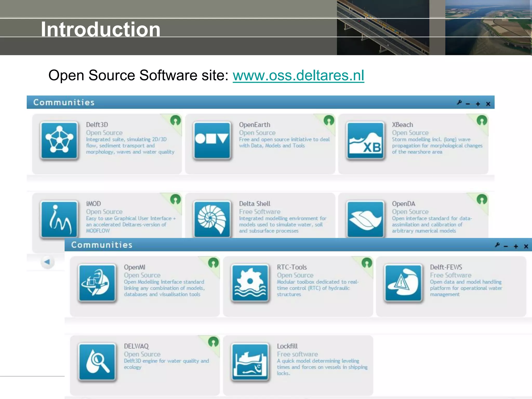Screen dimensions: 532x399
Task: Click the Delft-FEWS warning icon
Action: (403, 283)
